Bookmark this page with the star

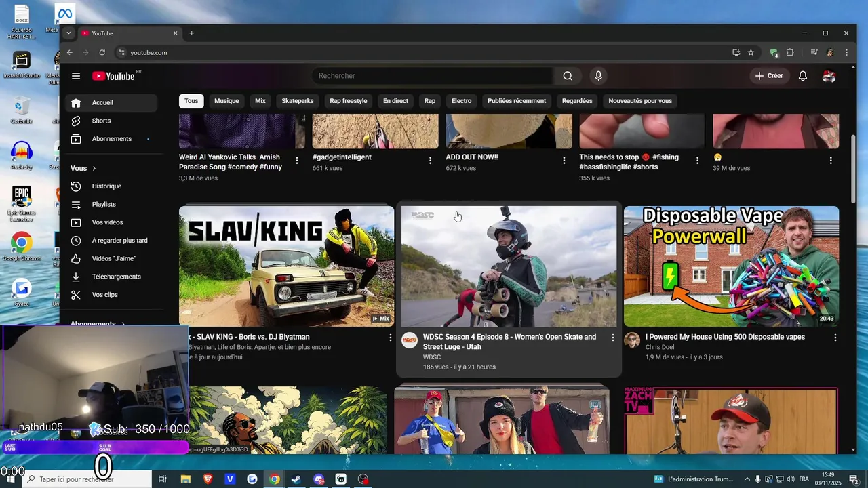[751, 52]
